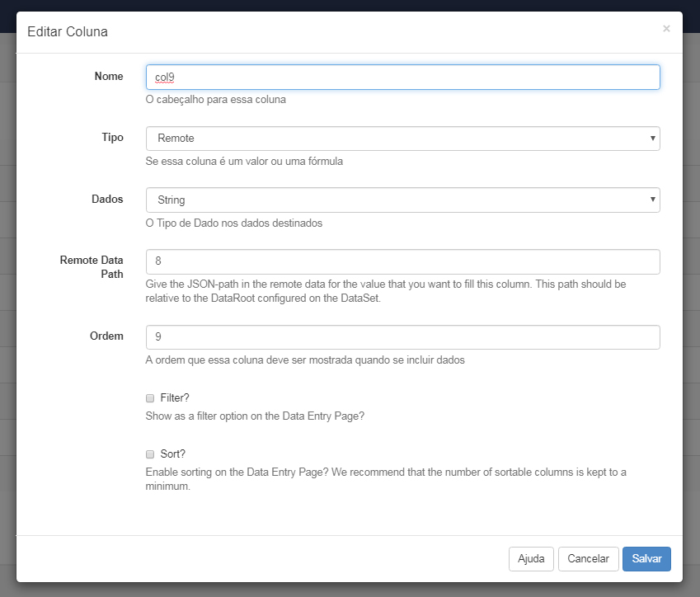Enable the Sort? checkbox
This screenshot has width=700, height=597.
[150, 454]
